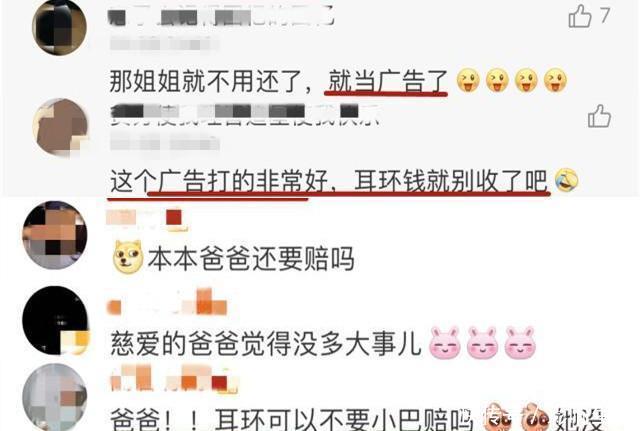Screen dimensions: 640x431
Task: Like the comment ending with 就当广告了
Action: click(x=580, y=16)
